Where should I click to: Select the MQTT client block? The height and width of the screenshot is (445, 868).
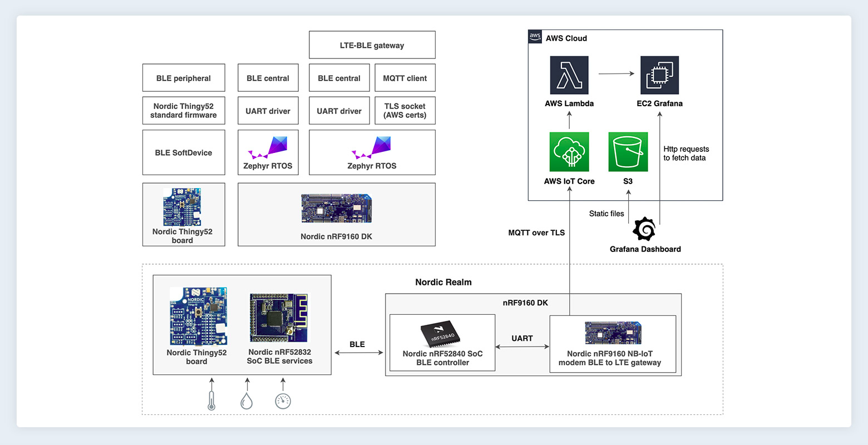(x=405, y=78)
